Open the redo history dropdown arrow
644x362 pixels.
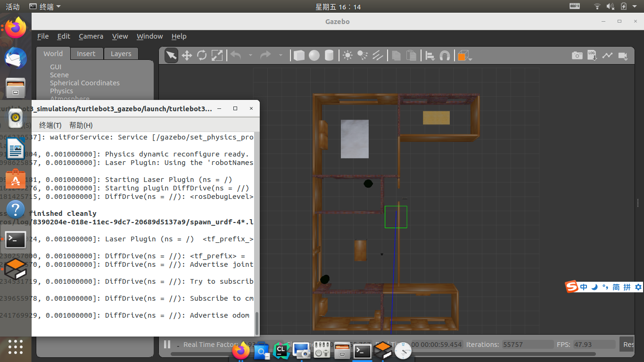pyautogui.click(x=281, y=55)
